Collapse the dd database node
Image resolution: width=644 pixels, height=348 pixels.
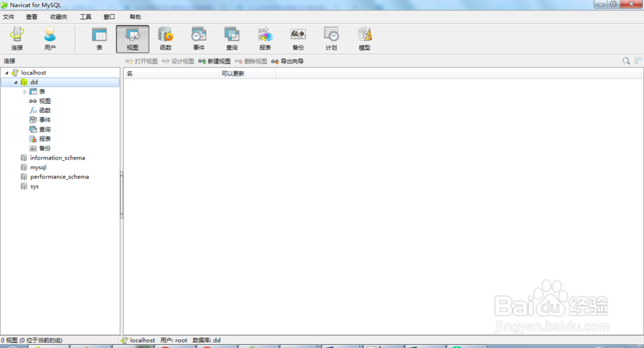(15, 82)
